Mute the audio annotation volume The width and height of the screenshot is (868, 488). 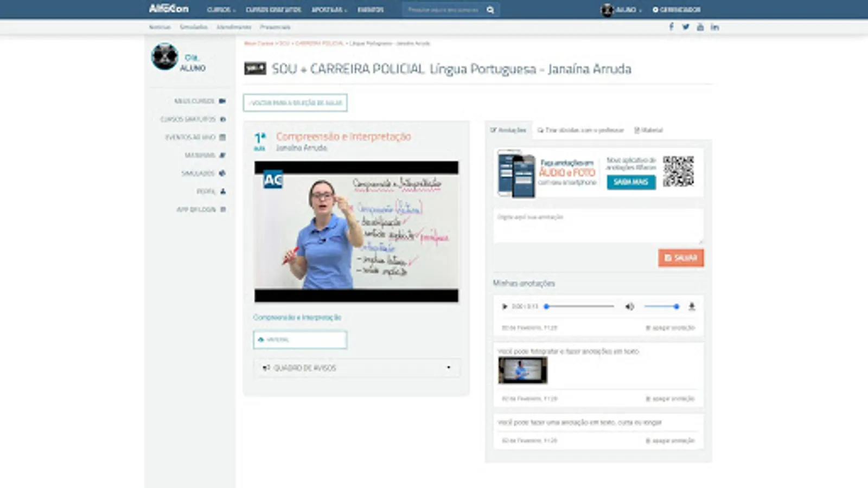(x=629, y=306)
